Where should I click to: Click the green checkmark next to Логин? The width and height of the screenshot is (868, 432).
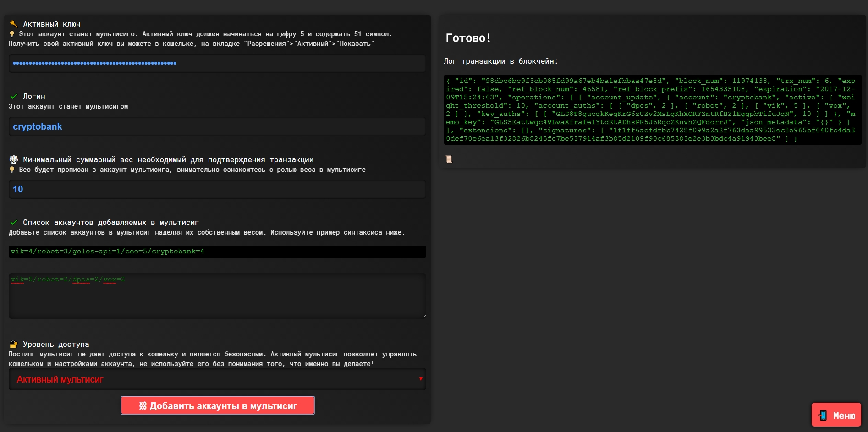(x=14, y=96)
